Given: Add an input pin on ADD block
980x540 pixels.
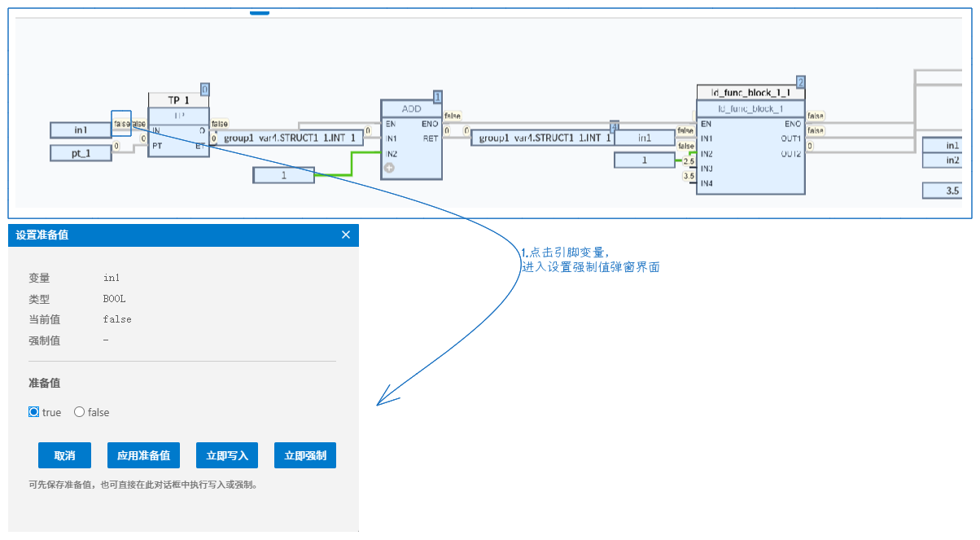Looking at the screenshot, I should click(x=389, y=168).
